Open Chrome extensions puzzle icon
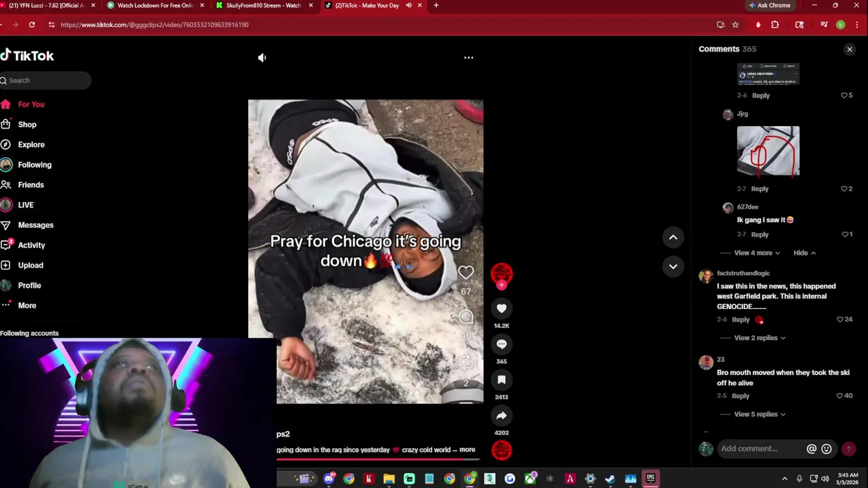 [x=775, y=24]
